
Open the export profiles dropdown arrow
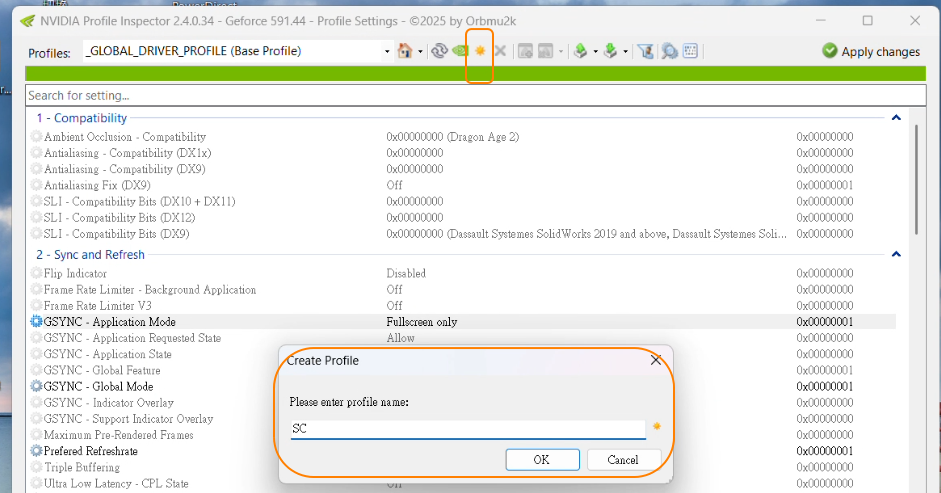click(595, 51)
